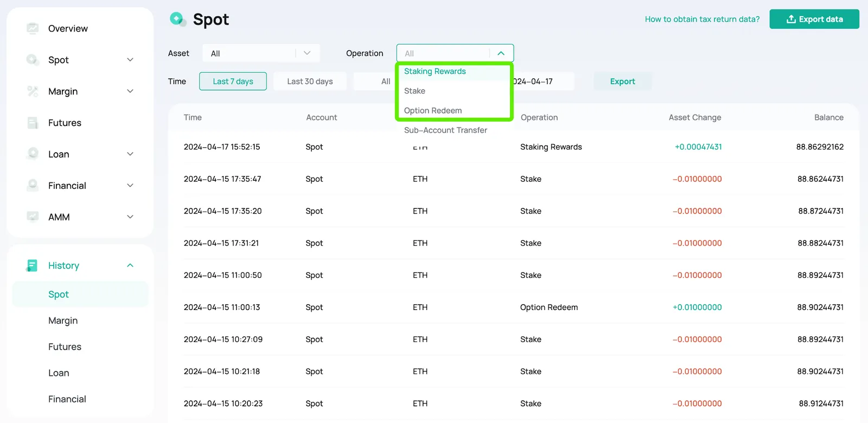Click the Margin percent icon in sidebar
868x423 pixels.
pyautogui.click(x=33, y=91)
